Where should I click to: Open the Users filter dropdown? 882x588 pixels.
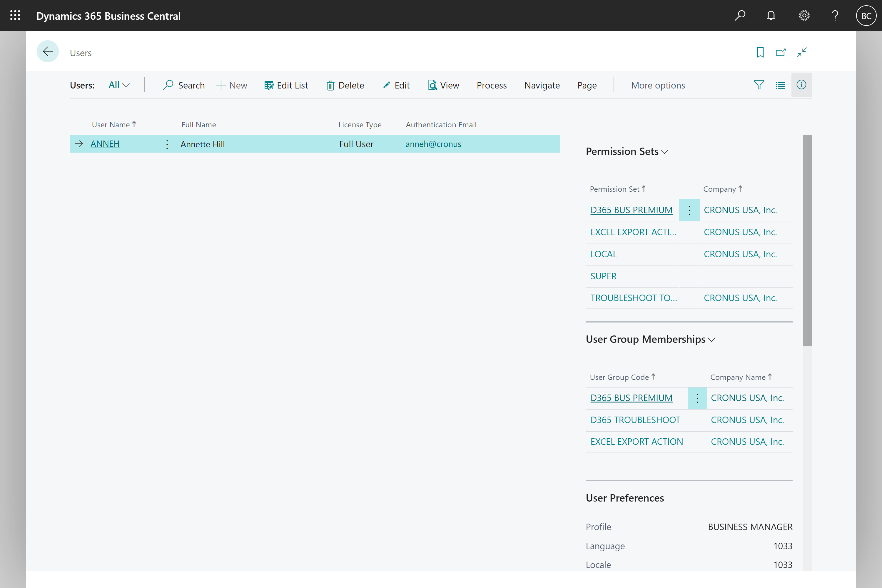click(119, 85)
